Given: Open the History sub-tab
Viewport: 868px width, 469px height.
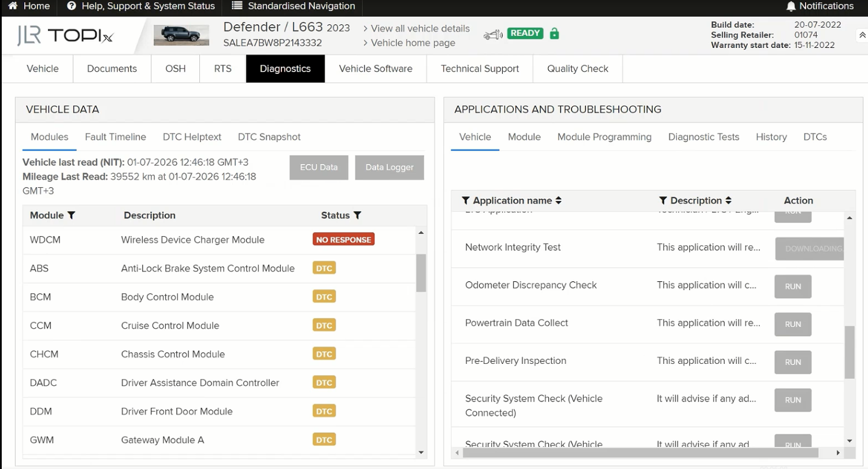Looking at the screenshot, I should [x=771, y=137].
